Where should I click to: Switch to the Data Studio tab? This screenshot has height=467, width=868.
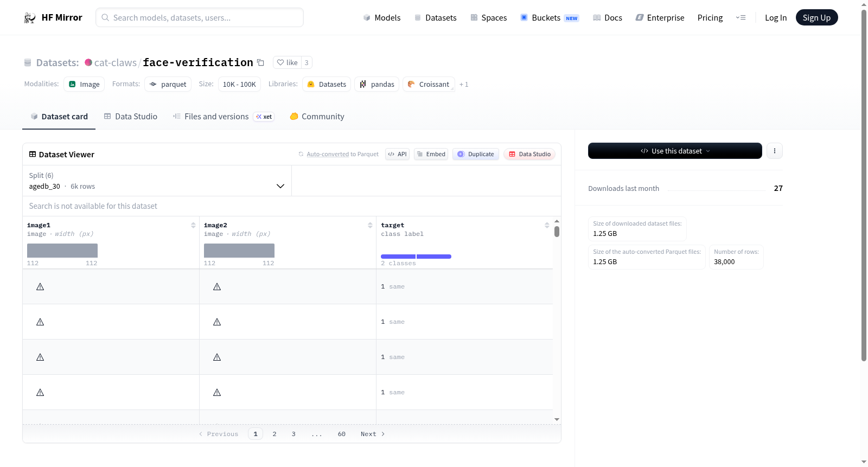131,116
